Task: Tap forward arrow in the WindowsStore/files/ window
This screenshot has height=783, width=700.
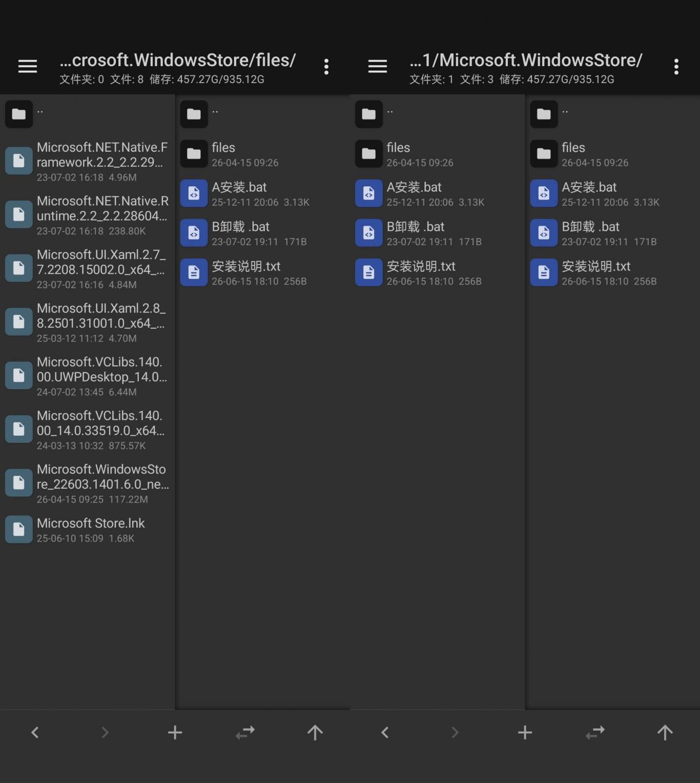Action: (x=105, y=732)
